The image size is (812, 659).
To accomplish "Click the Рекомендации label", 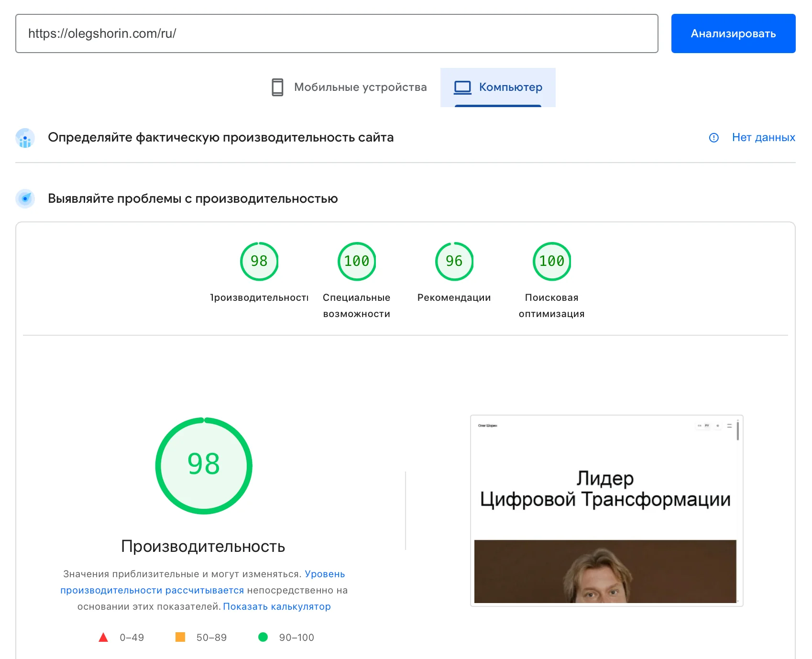I will click(454, 297).
